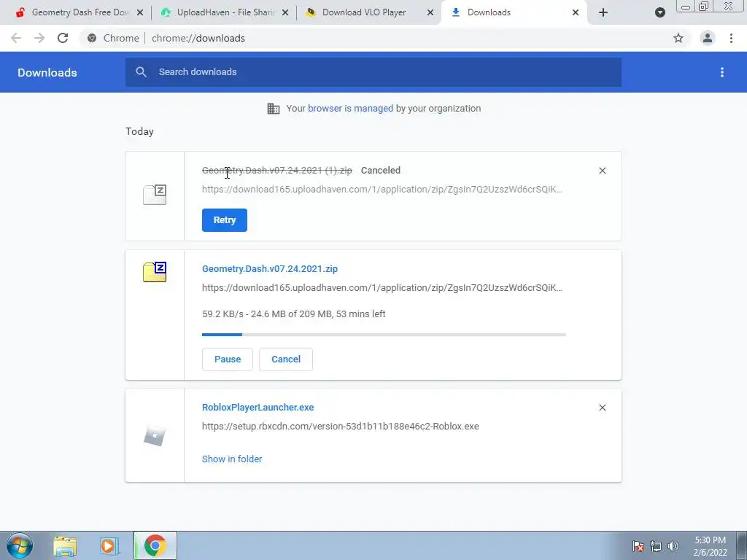Screen dimensions: 747x560
Task: Open the Action Center flag tray icon
Action: click(638, 546)
